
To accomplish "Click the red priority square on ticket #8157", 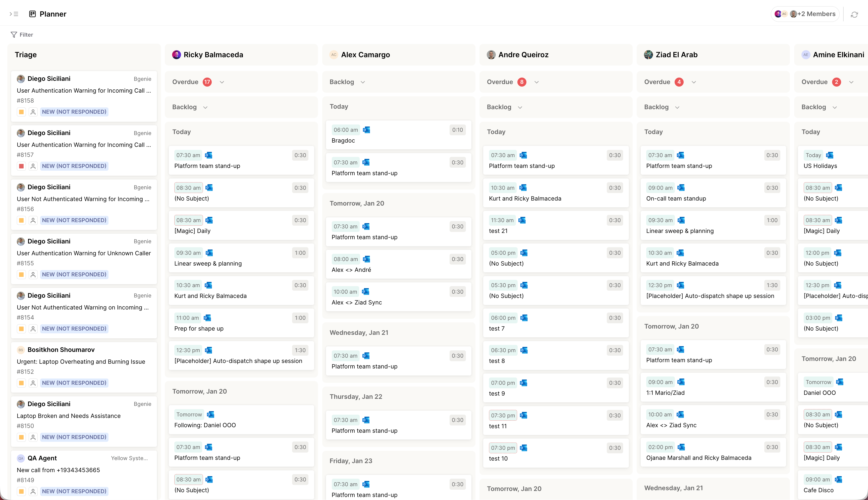I will [x=21, y=166].
